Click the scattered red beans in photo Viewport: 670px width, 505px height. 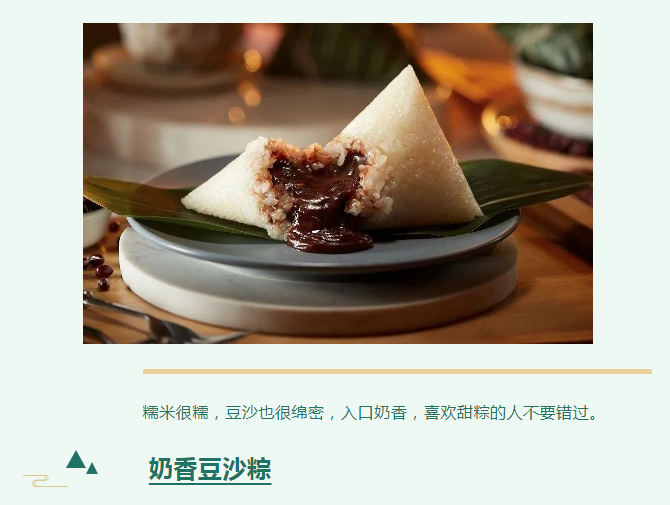click(100, 270)
